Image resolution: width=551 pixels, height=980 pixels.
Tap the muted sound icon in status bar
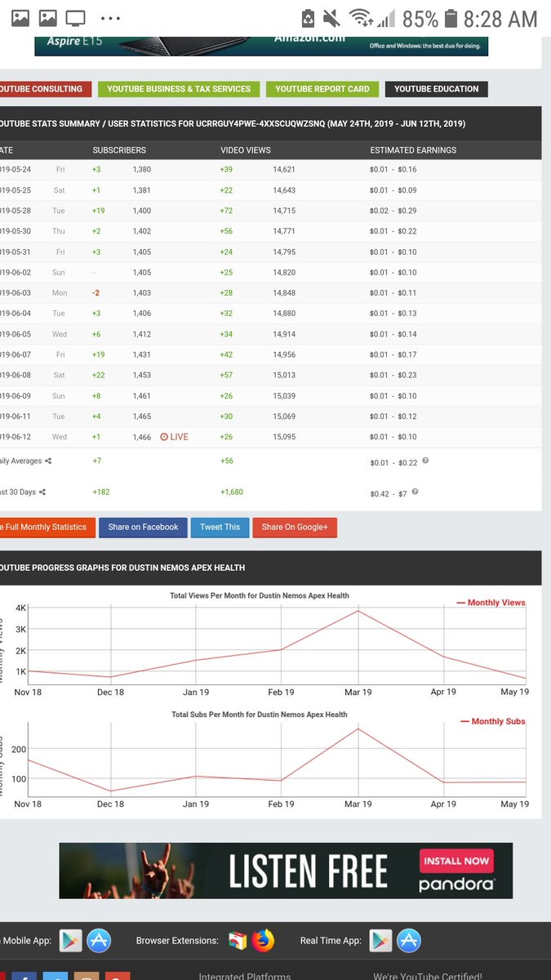point(331,17)
